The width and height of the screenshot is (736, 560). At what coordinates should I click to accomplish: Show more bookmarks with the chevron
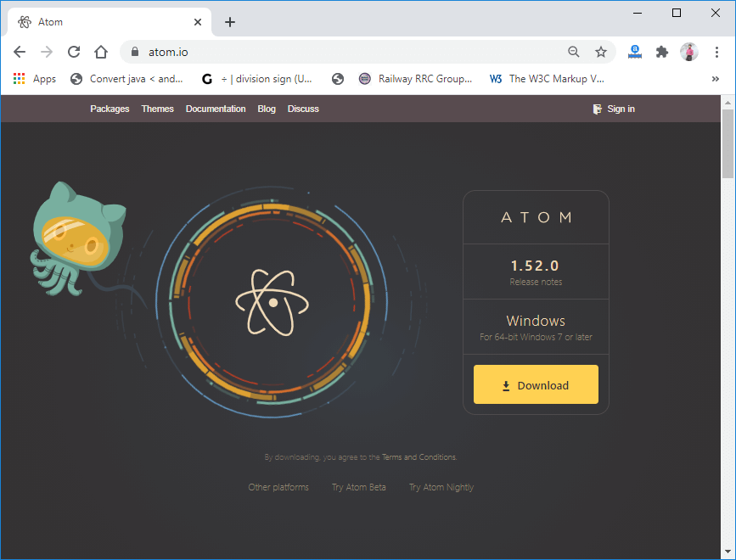(x=716, y=79)
